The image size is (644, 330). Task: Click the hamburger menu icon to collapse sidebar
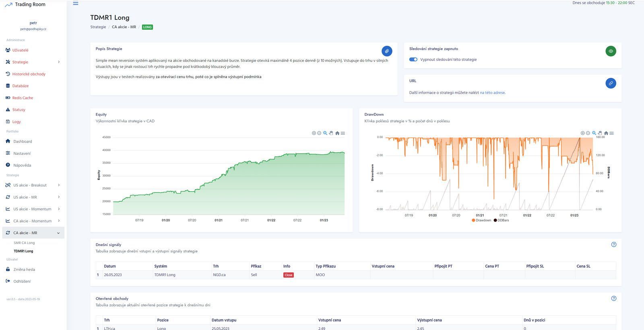pyautogui.click(x=76, y=3)
